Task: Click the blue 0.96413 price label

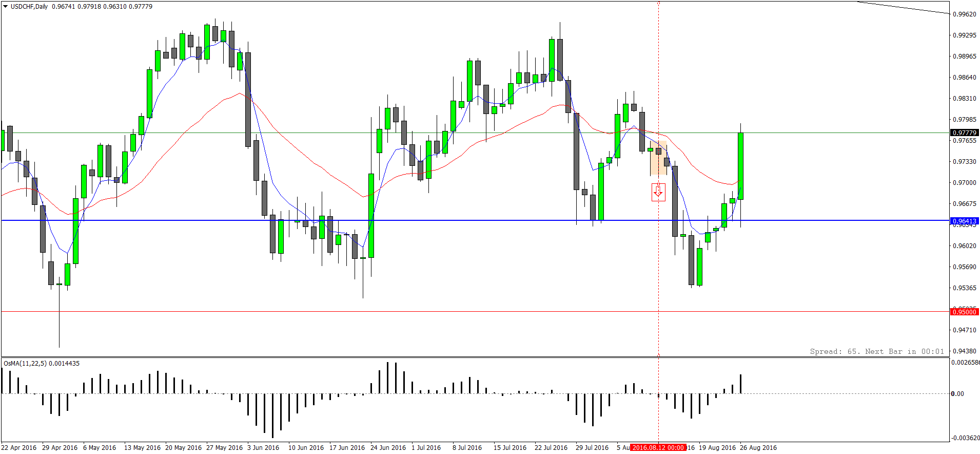Action: [965, 221]
